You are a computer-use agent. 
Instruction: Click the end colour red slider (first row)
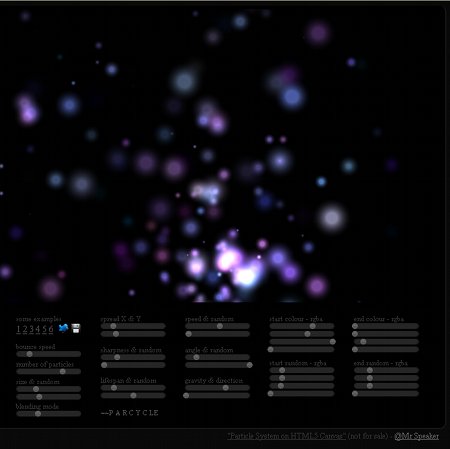click(386, 326)
